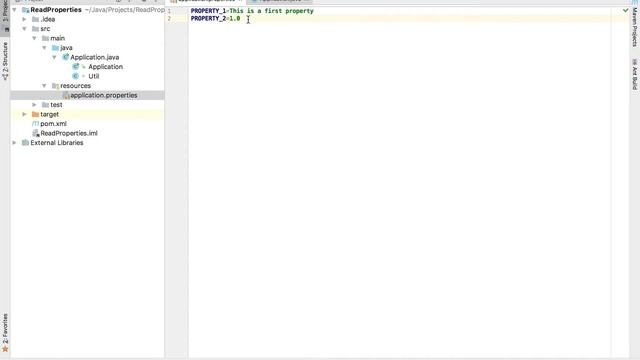The height and width of the screenshot is (360, 640).
Task: Click the pom.xml Maven file icon
Action: point(36,124)
